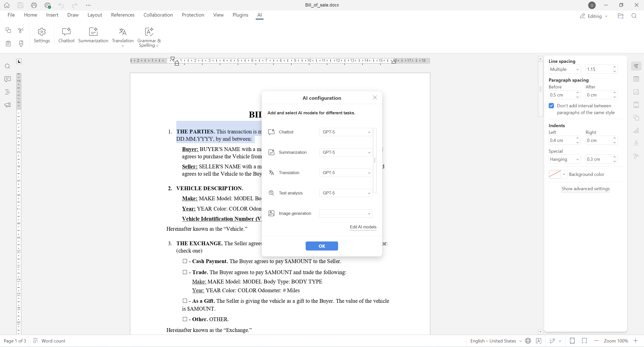Screen dimensions: 644x347
Task: Open the Protection ribbon tab
Action: click(193, 15)
